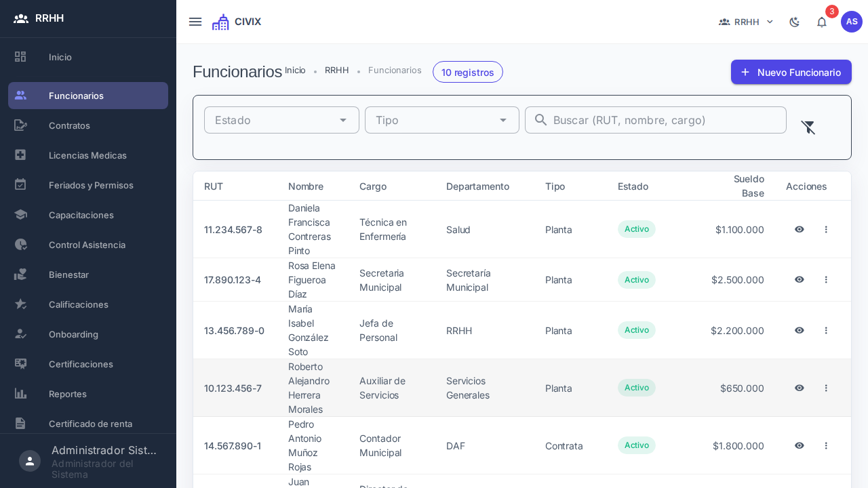Screen dimensions: 868x488
Task: Open Reportes in the sidebar
Action: pyautogui.click(x=88, y=394)
